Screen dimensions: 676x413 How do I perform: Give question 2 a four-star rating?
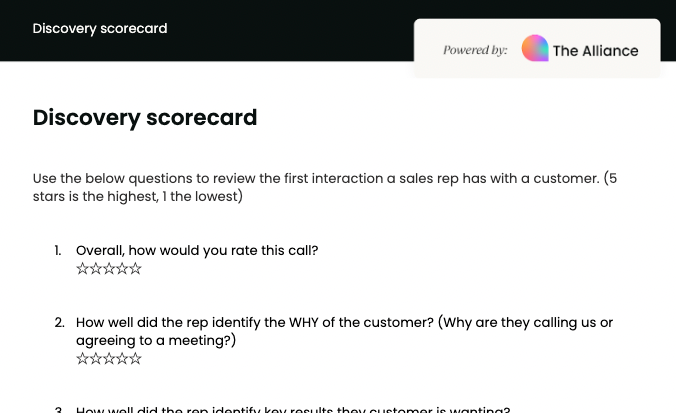[122, 359]
